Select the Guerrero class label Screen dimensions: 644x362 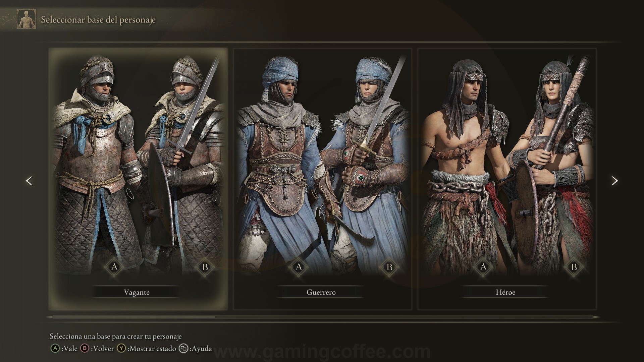(x=321, y=292)
